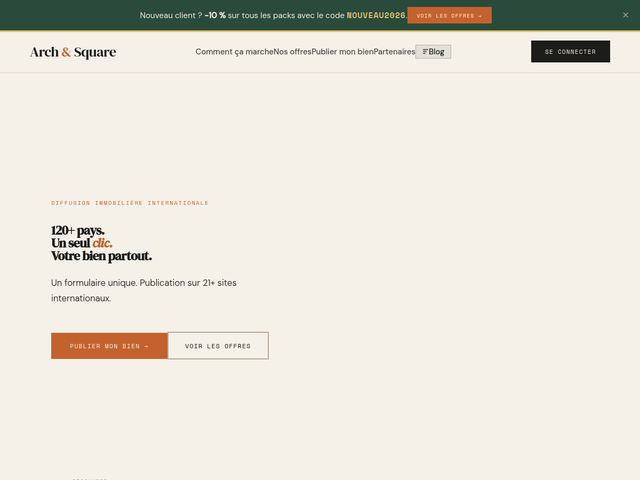640x480 pixels.
Task: Open Comment ça marche nav link
Action: (234, 52)
